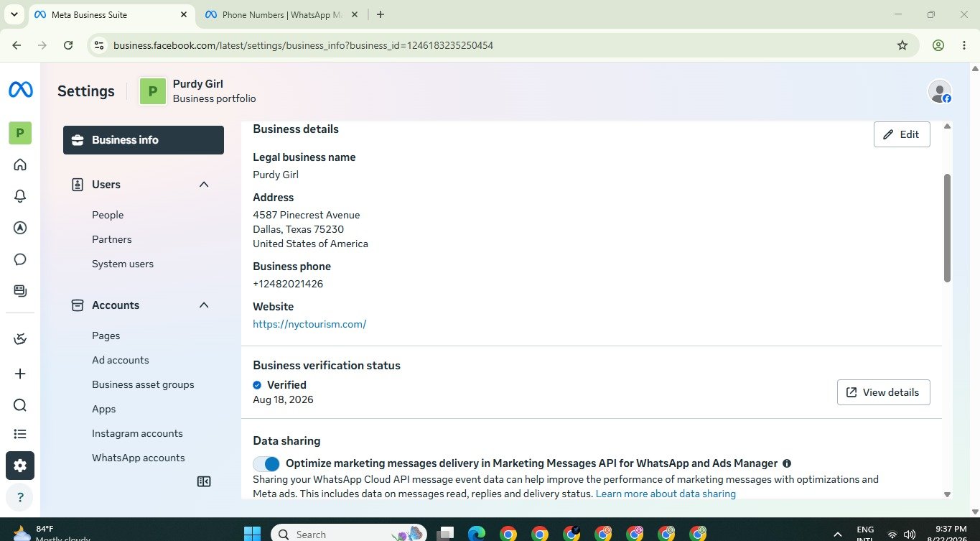Click the browser address bar URL
980x541 pixels.
click(303, 45)
